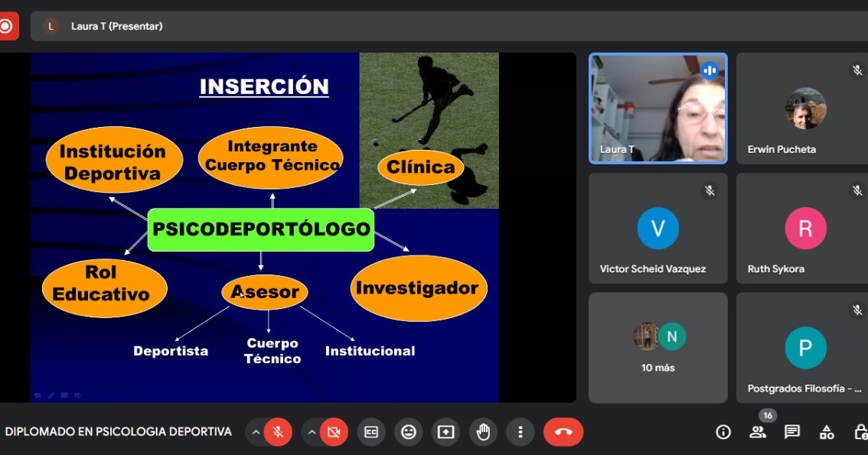Show the participants list with 16 people
The image size is (868, 455).
758,432
